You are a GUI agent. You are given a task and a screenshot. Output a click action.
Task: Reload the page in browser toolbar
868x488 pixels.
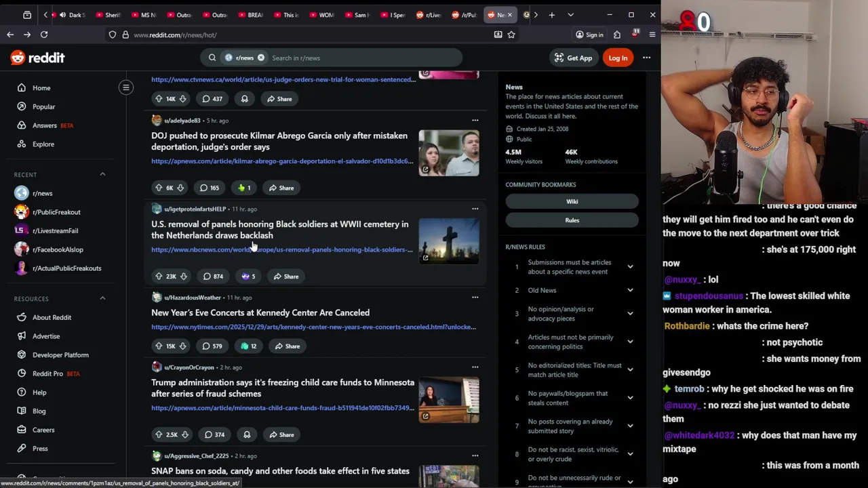pyautogui.click(x=44, y=35)
